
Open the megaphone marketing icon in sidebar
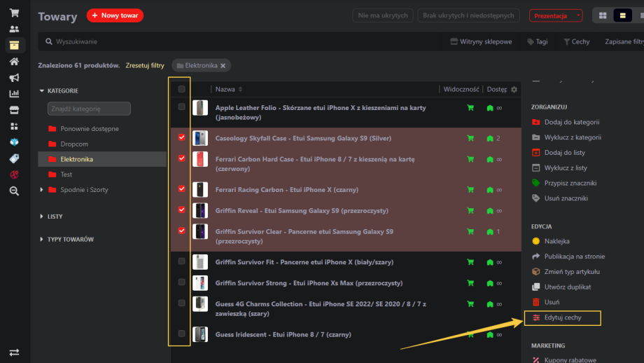[x=14, y=77]
